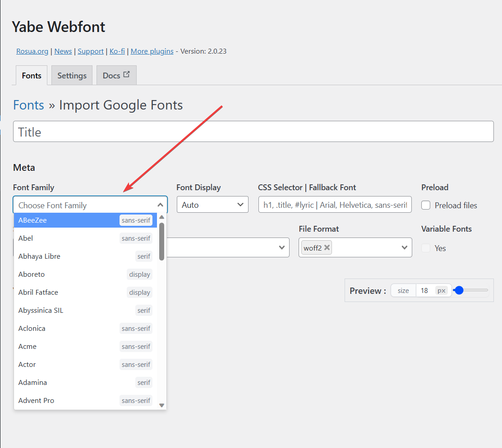502x448 pixels.
Task: Click the preview size value 18 field
Action: 425,291
